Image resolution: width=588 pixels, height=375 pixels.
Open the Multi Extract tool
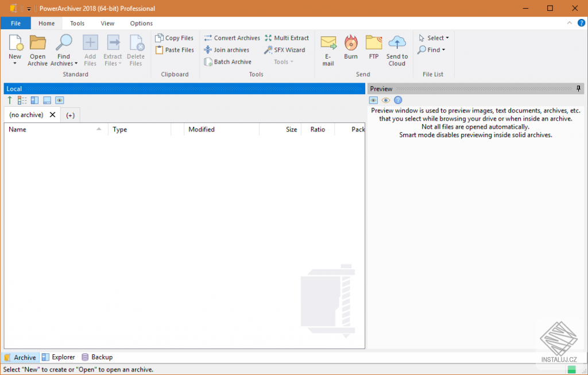coord(287,38)
